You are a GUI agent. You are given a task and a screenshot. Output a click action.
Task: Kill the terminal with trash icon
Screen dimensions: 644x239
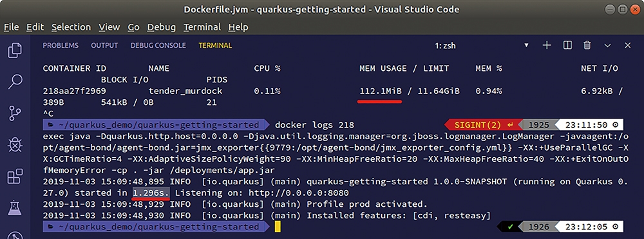coord(587,46)
